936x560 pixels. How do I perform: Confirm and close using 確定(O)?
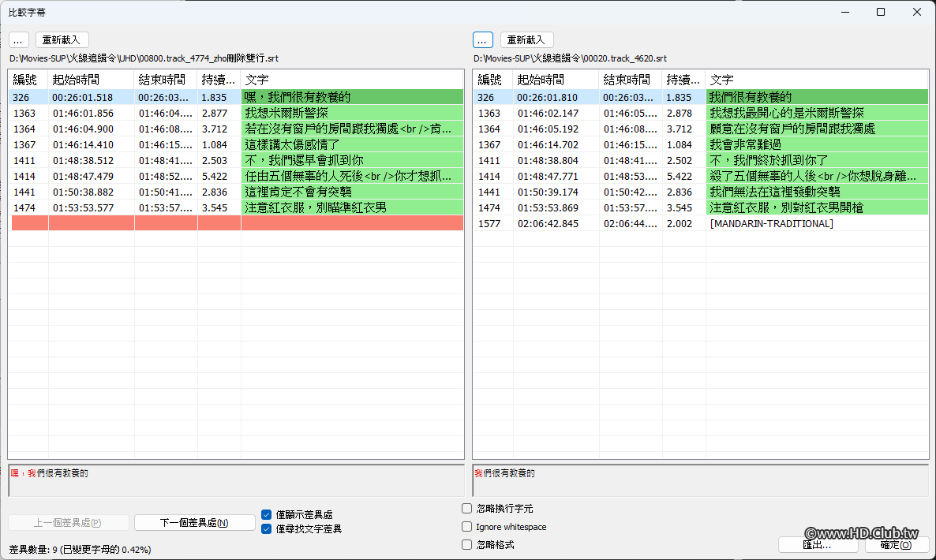(892, 544)
